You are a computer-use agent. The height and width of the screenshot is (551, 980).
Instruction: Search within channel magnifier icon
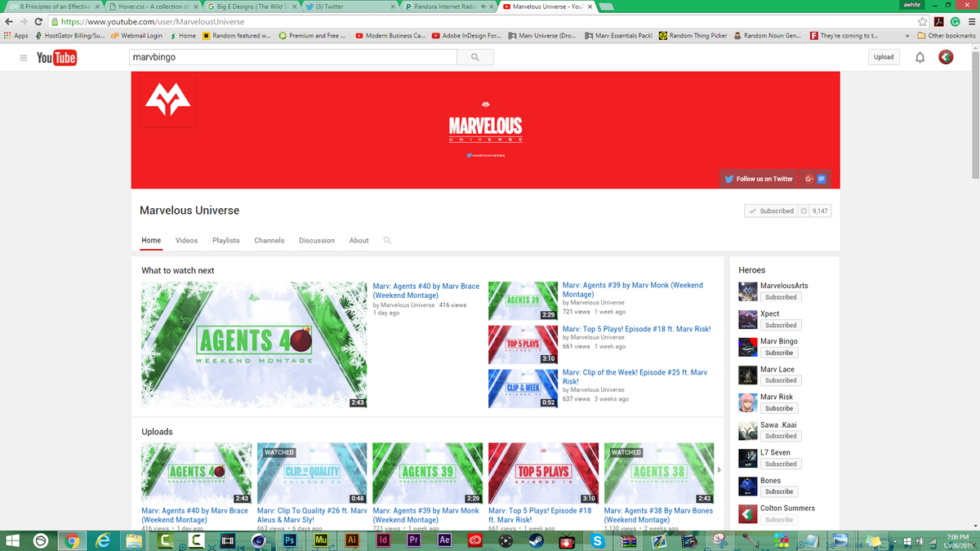click(387, 241)
